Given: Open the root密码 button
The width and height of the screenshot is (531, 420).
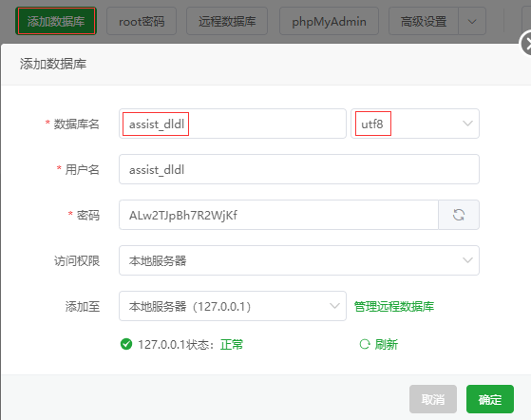Looking at the screenshot, I should pos(142,21).
